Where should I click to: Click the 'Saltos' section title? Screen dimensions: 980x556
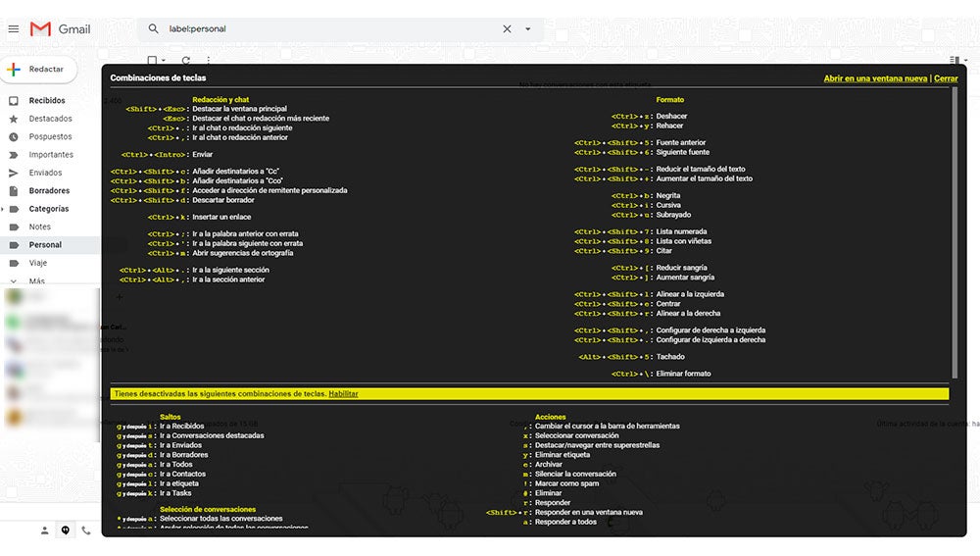pos(170,417)
